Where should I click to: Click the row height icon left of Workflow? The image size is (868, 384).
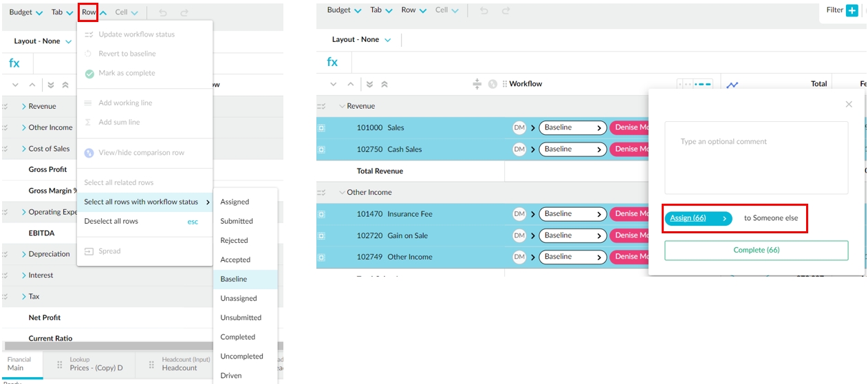pos(477,84)
